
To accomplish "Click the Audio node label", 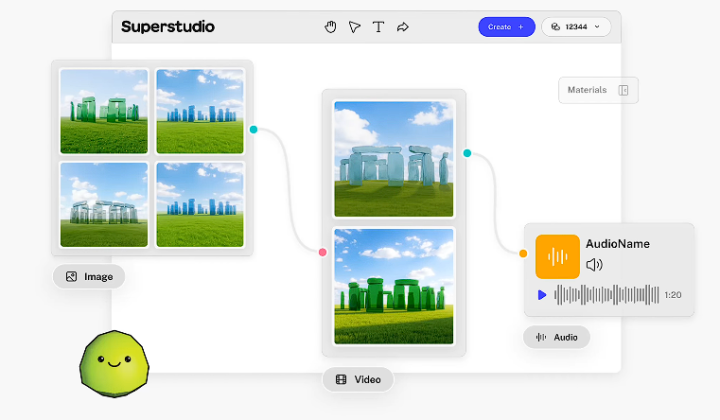I will point(557,337).
